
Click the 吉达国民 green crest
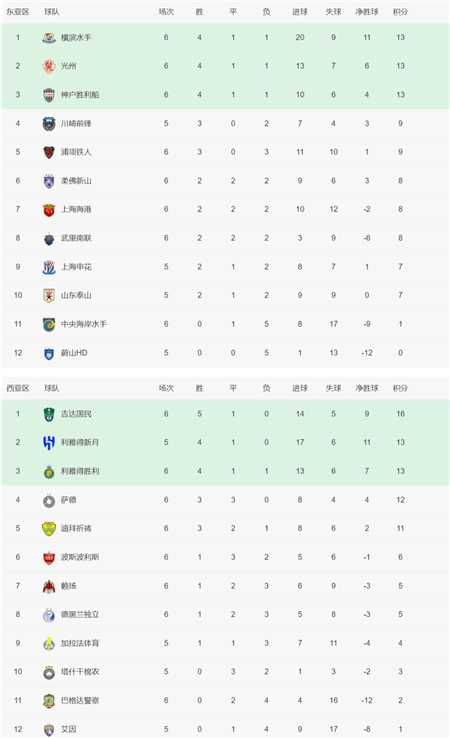[49, 414]
